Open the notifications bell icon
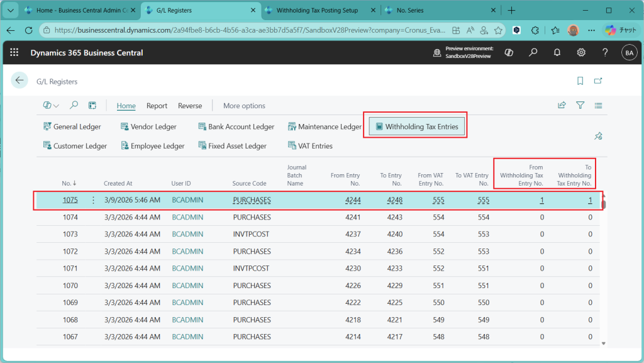 click(x=557, y=53)
